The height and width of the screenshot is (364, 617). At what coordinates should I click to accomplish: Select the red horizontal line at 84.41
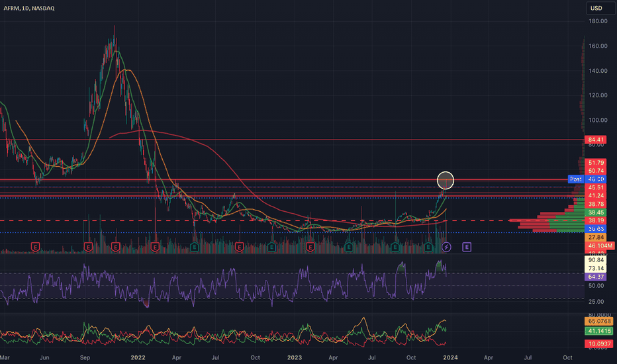tap(291, 140)
